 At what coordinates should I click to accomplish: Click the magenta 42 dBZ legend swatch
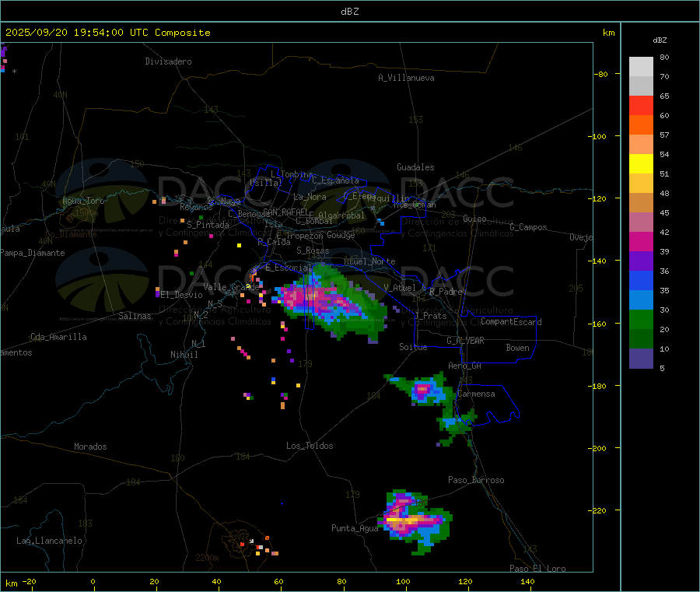tap(641, 241)
